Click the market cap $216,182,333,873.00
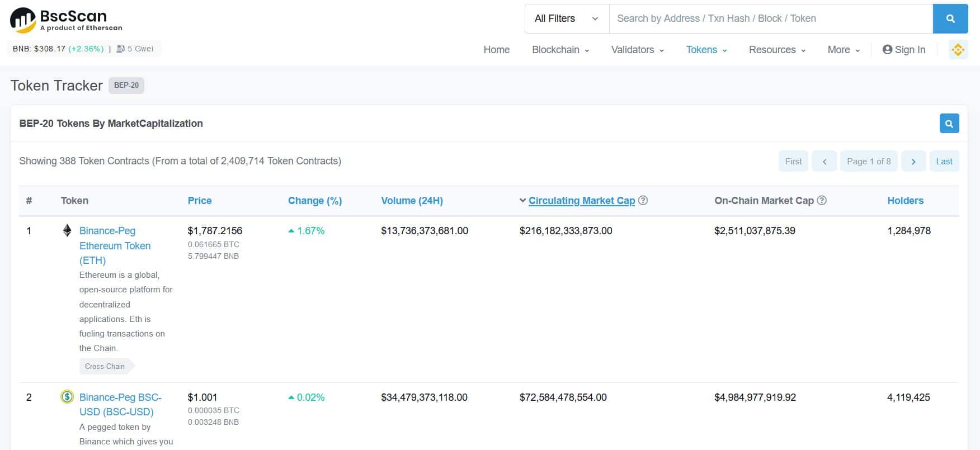 pyautogui.click(x=566, y=231)
